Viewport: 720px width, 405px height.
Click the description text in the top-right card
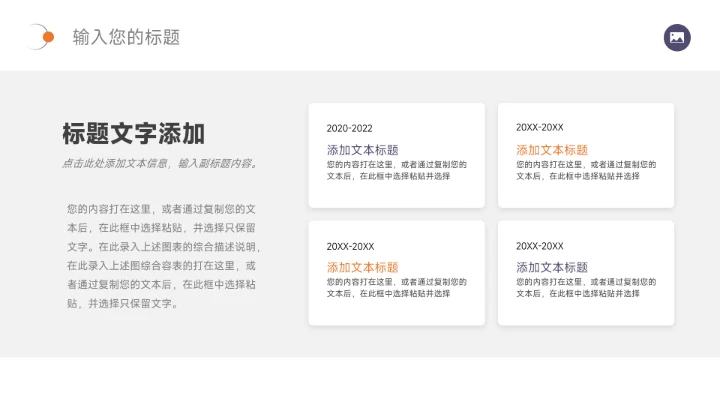click(x=586, y=170)
